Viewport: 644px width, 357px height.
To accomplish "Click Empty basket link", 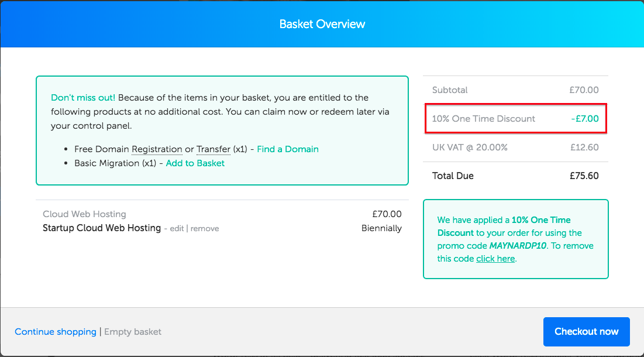I will click(x=133, y=331).
